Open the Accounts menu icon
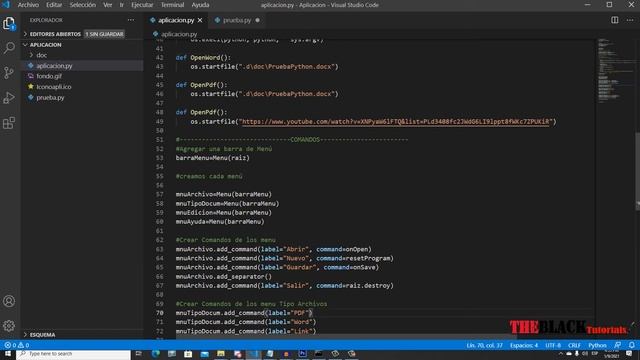This screenshot has width=640, height=360. (x=9, y=301)
